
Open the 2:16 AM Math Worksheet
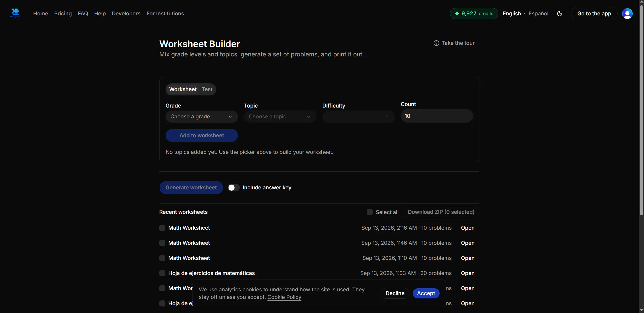pos(468,228)
